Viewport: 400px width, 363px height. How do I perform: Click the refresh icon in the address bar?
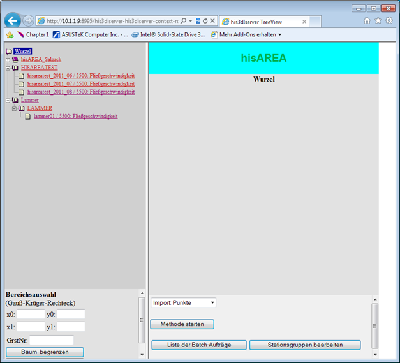pyautogui.click(x=205, y=21)
